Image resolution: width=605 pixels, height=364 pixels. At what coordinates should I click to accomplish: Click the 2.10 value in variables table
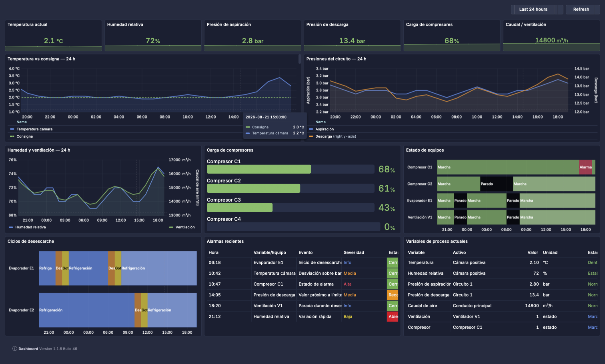534,262
